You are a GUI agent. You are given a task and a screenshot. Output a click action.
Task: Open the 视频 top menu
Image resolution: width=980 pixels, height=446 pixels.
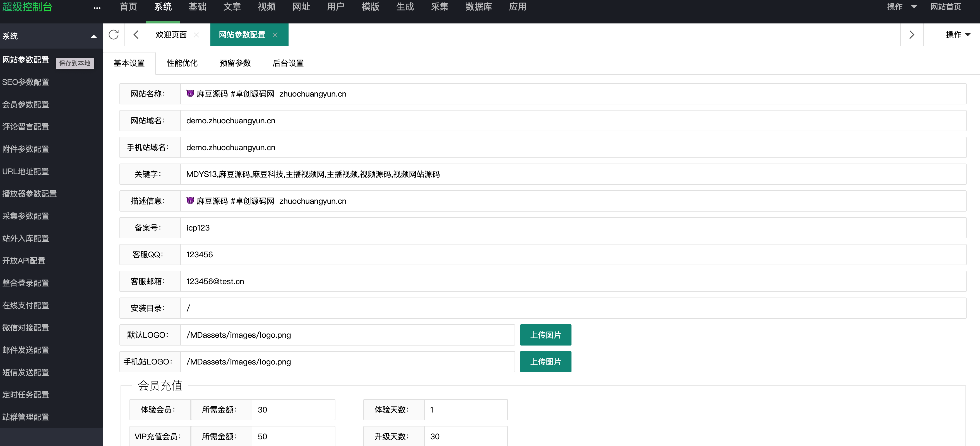[267, 7]
